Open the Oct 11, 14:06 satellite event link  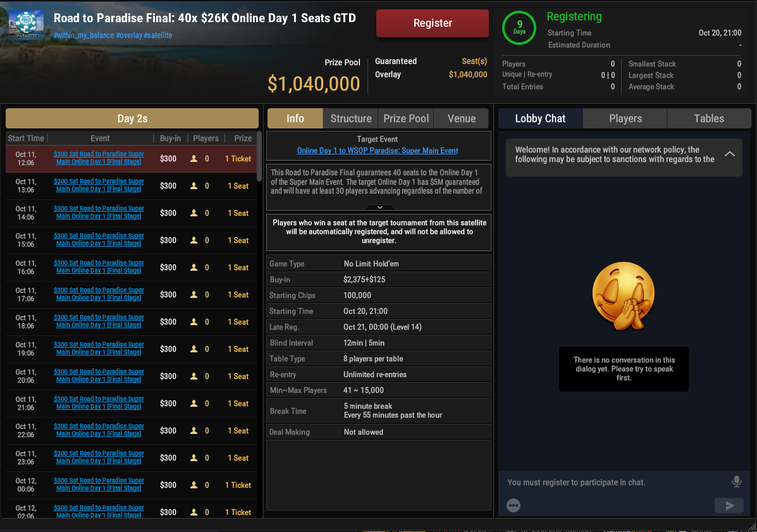point(99,213)
